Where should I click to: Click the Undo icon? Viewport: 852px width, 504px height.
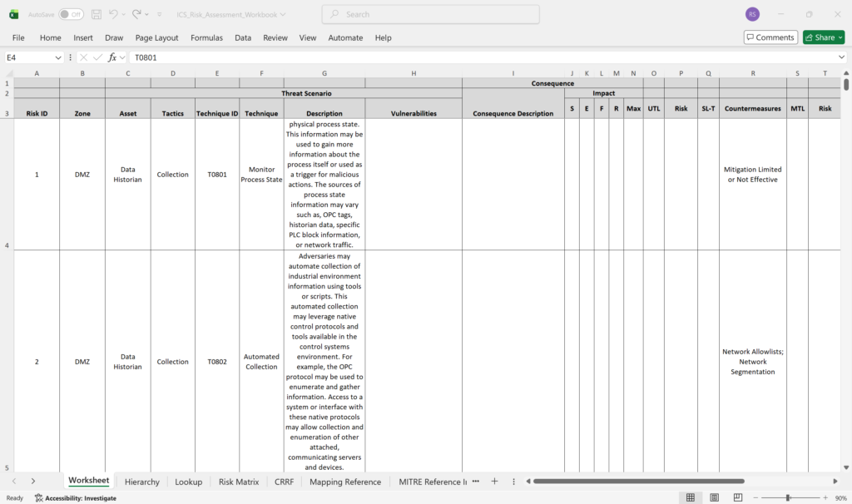pyautogui.click(x=113, y=15)
